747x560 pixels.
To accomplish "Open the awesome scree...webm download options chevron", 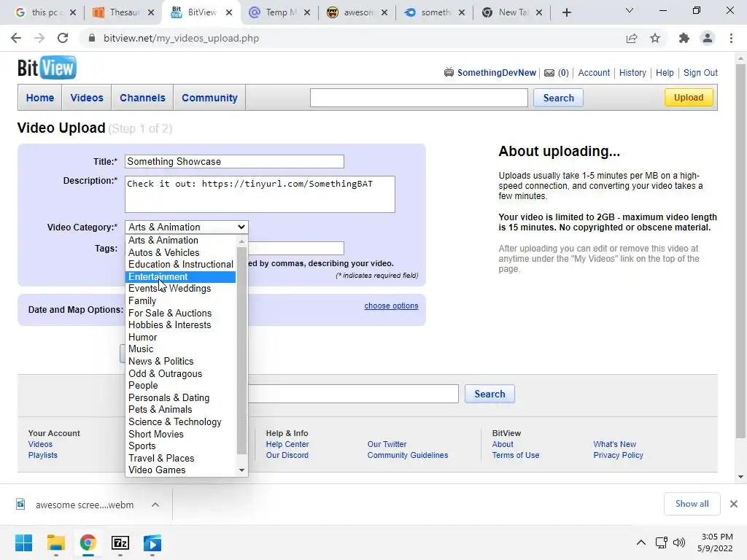I will [155, 505].
